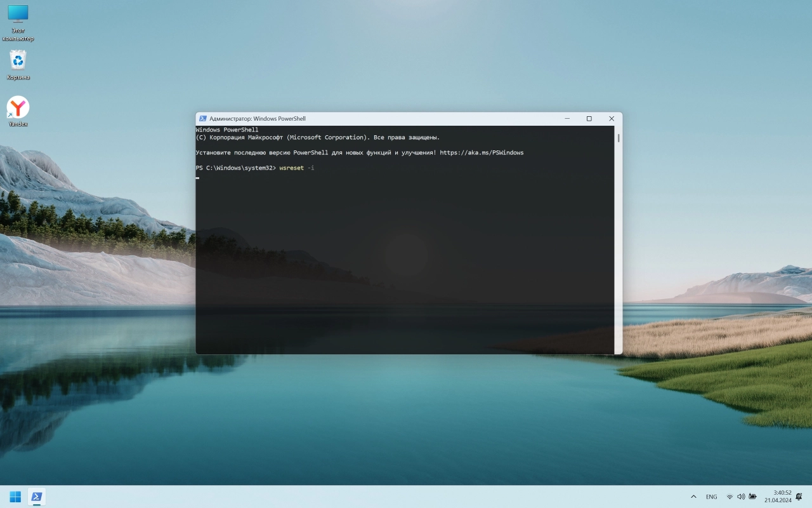812x508 pixels.
Task: Open the notifications bell icon
Action: coord(799,497)
